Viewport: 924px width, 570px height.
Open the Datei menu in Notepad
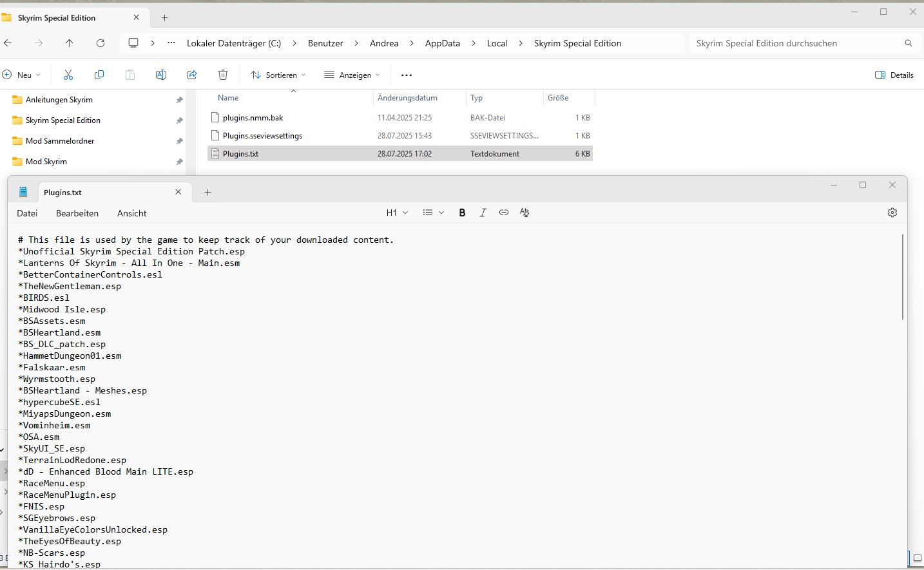tap(27, 213)
